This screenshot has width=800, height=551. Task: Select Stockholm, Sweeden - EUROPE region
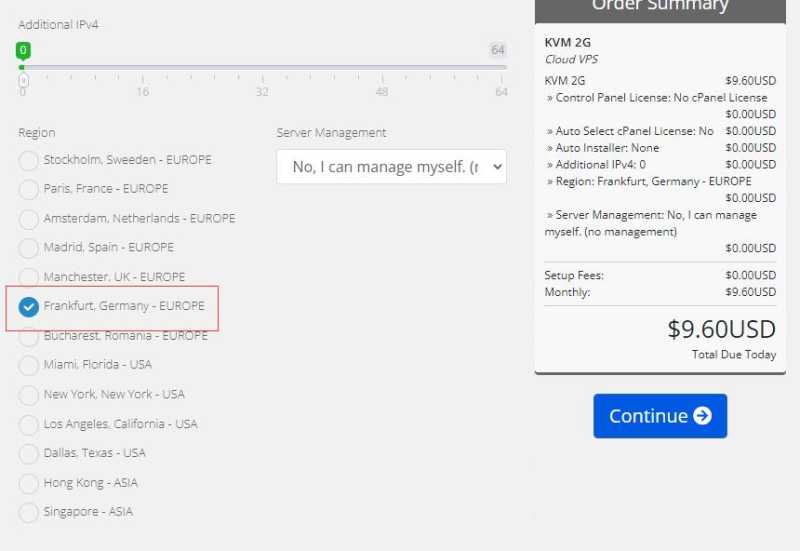28,160
